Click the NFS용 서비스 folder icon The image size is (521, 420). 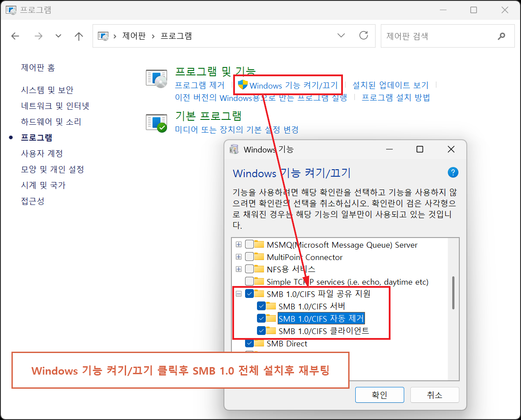pyautogui.click(x=259, y=269)
